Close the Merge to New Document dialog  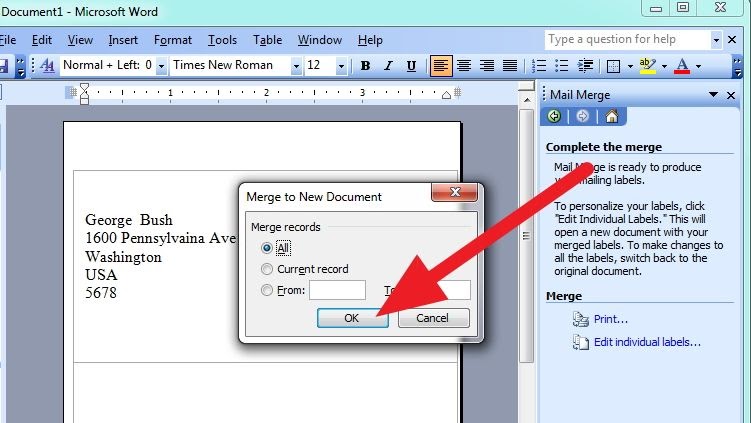click(x=455, y=192)
